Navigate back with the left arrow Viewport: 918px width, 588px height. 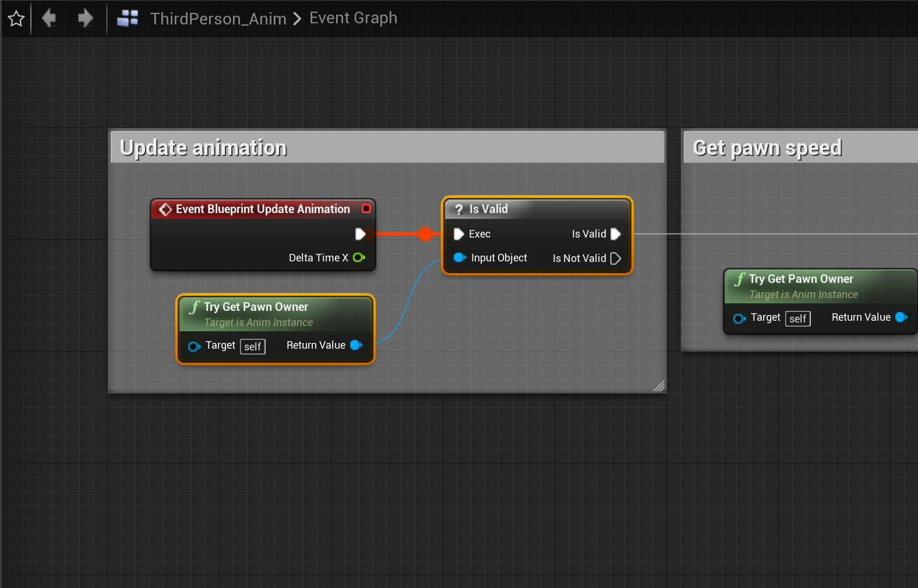[x=49, y=18]
